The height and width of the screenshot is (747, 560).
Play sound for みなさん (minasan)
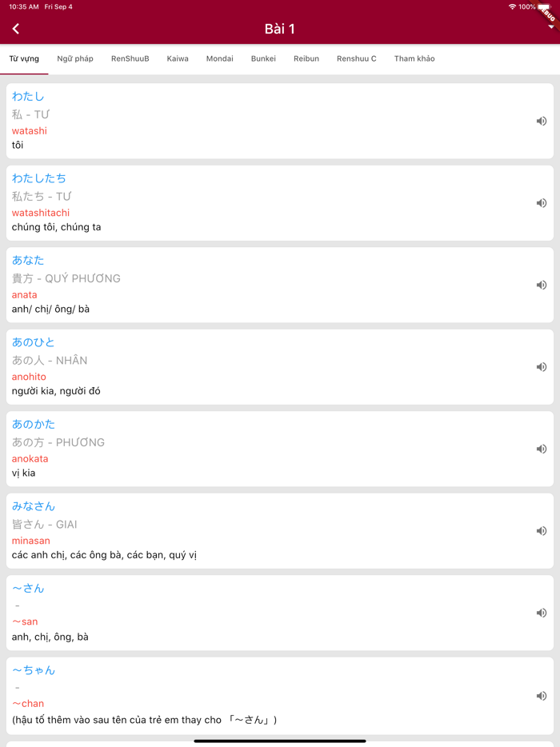click(542, 531)
